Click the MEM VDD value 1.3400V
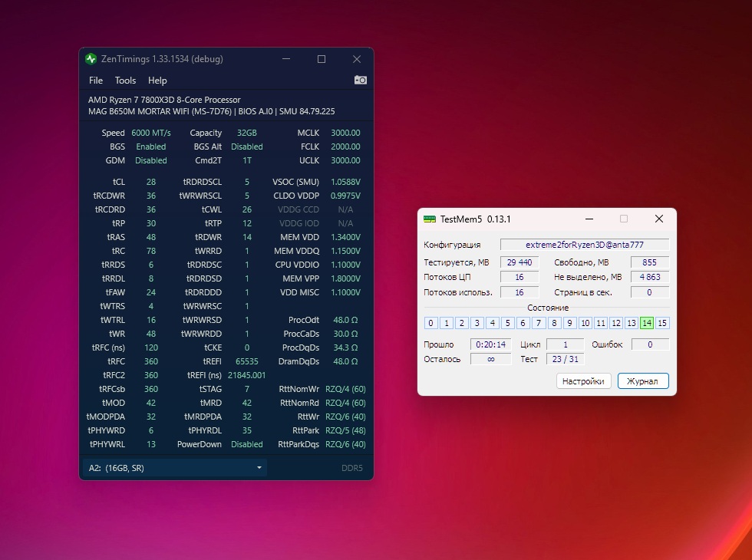Viewport: 752px width, 560px height. 345,237
